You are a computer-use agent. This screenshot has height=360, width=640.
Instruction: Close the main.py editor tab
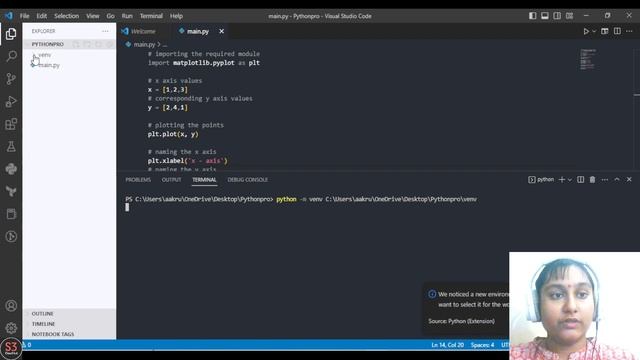coord(221,31)
